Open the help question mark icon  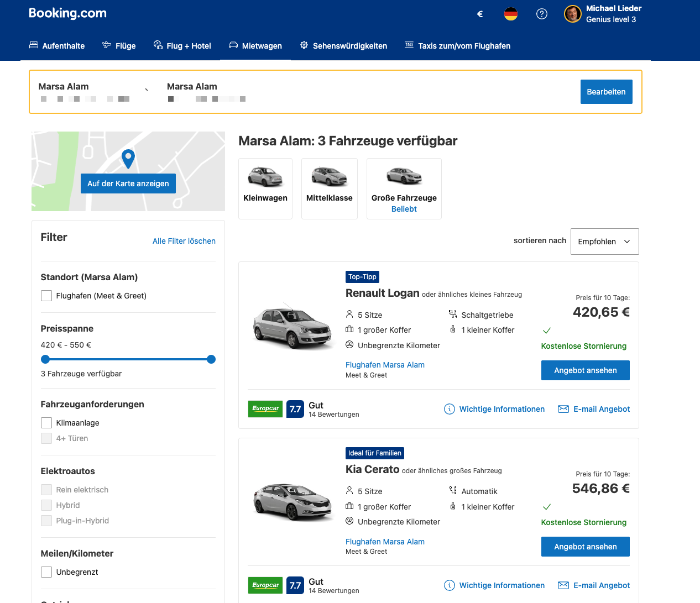pos(541,14)
